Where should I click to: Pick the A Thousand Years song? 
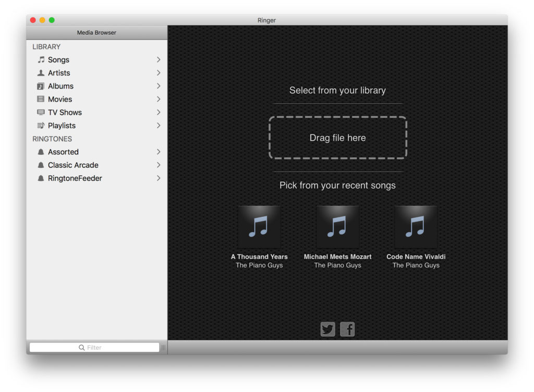[259, 227]
